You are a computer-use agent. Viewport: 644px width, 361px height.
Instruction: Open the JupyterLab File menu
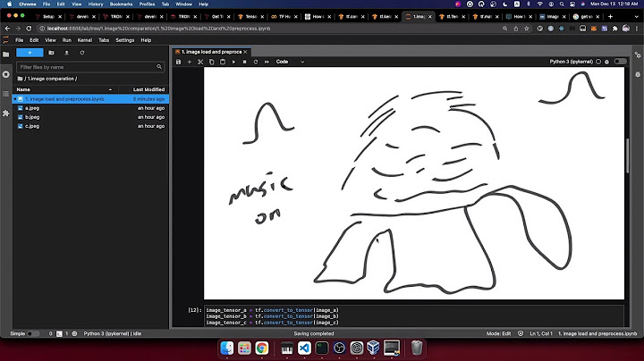point(20,40)
